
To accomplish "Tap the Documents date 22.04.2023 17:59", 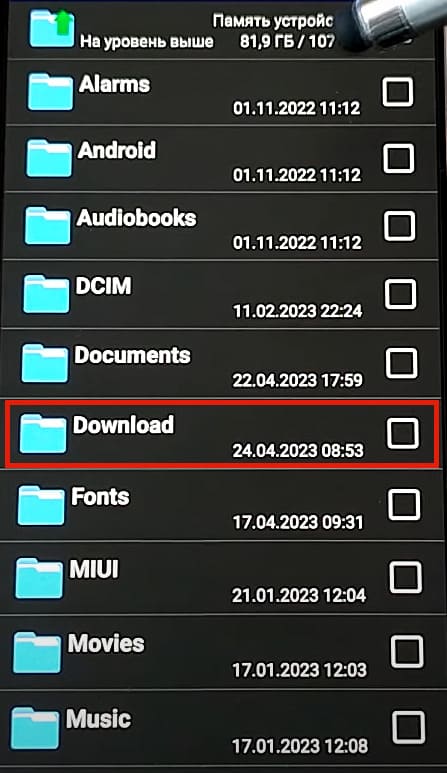I will (x=298, y=380).
